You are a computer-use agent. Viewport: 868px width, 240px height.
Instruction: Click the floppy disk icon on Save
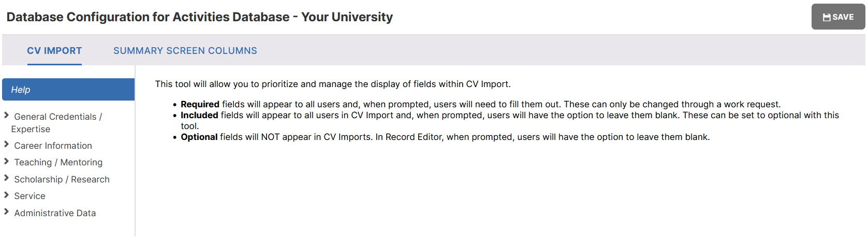pyautogui.click(x=827, y=17)
